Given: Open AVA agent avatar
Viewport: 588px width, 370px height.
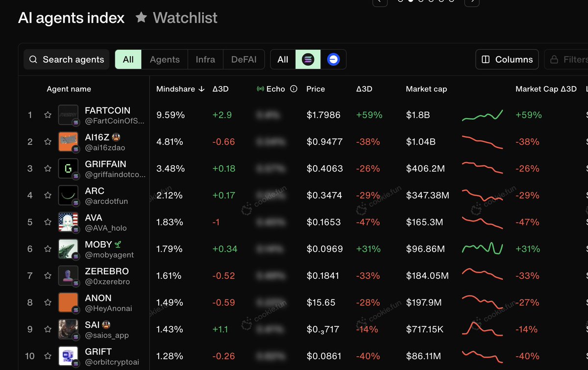Looking at the screenshot, I should point(68,222).
